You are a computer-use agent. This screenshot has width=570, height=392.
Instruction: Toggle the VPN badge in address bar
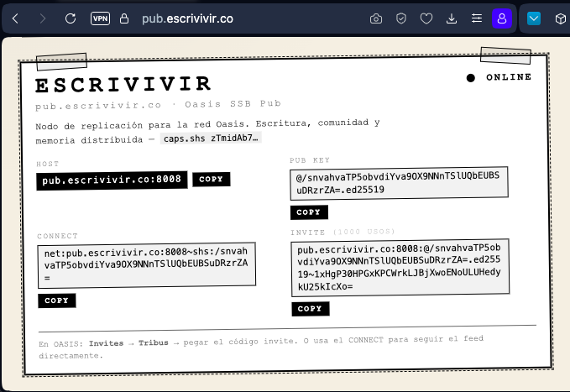[100, 18]
